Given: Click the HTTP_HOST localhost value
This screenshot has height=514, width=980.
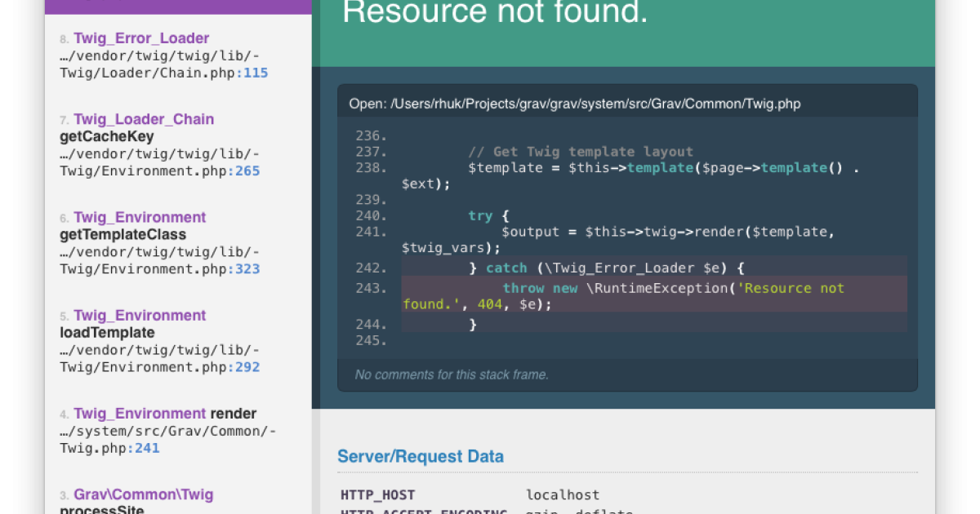Looking at the screenshot, I should (x=562, y=494).
